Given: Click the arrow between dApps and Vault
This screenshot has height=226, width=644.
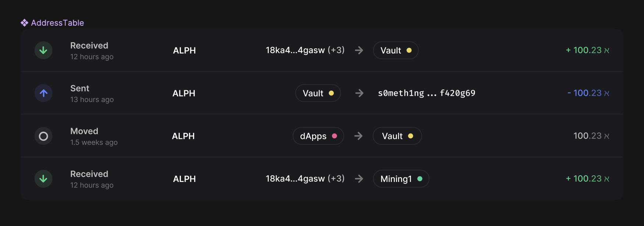Looking at the screenshot, I should (x=358, y=136).
